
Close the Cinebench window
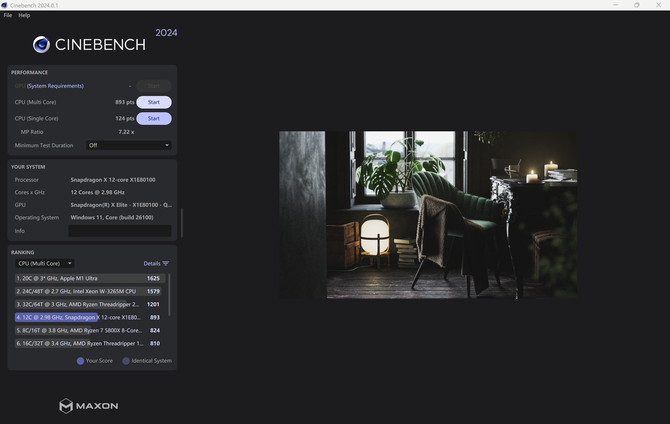658,5
